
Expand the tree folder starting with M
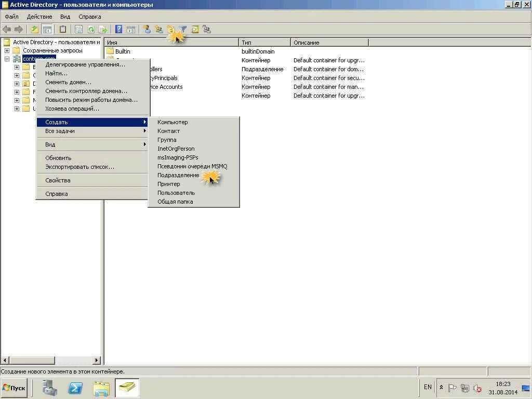17,100
